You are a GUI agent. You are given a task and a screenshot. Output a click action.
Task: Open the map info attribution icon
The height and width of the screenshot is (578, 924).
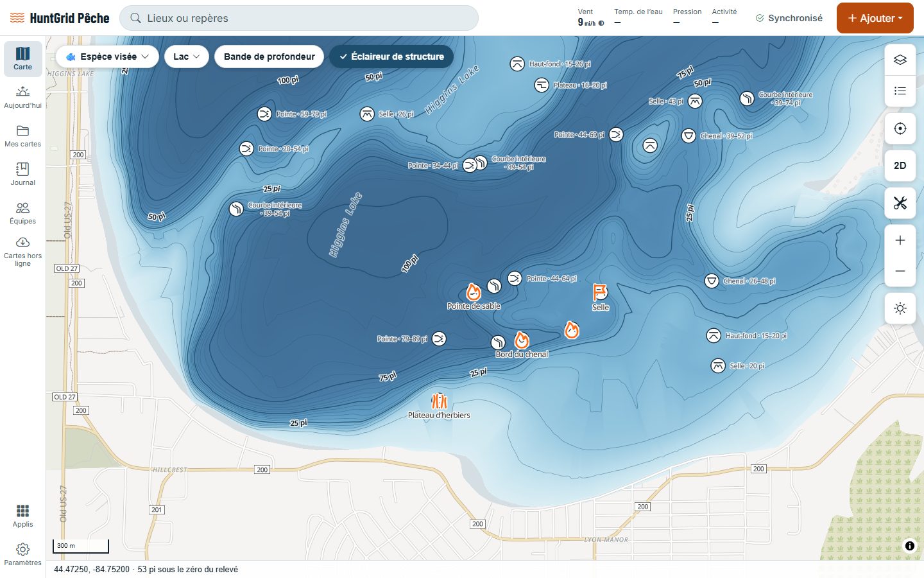(x=910, y=546)
